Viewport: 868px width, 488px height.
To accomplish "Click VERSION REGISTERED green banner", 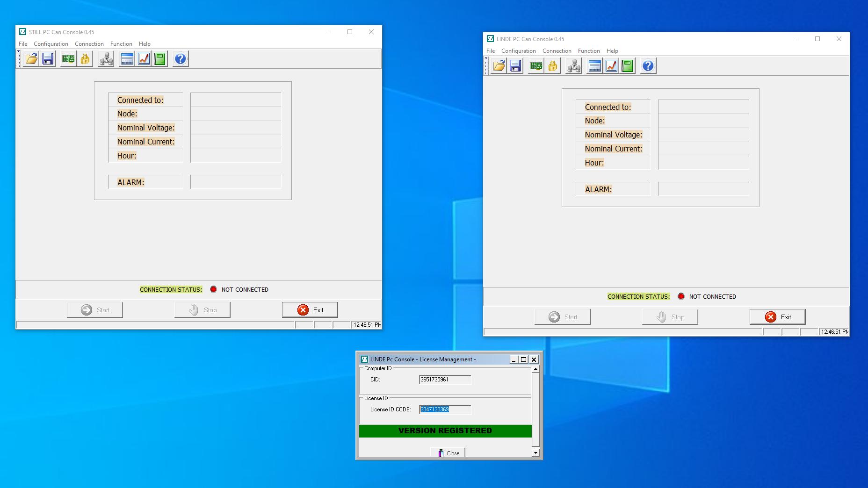I will [x=445, y=431].
